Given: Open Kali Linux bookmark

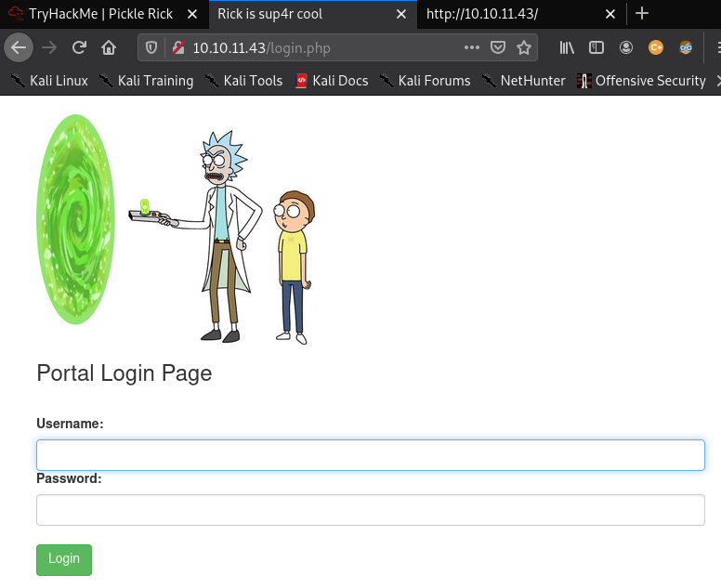Looking at the screenshot, I should coord(49,81).
